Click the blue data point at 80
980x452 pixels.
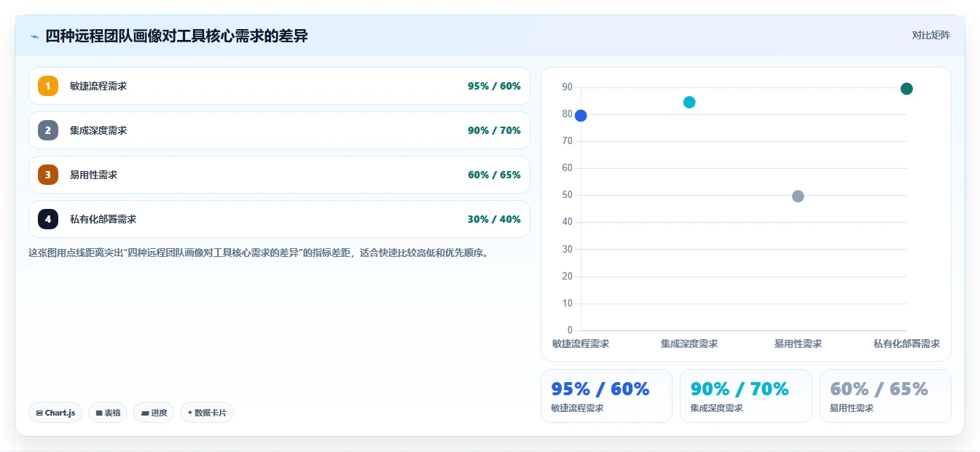pyautogui.click(x=581, y=116)
